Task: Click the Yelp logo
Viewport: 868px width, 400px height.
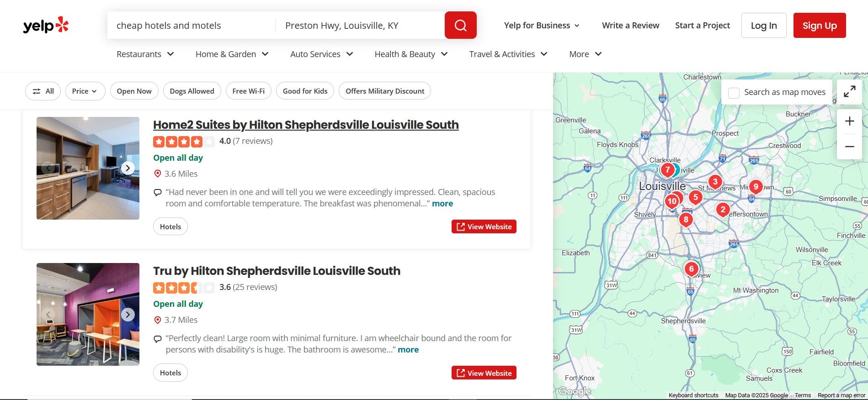Action: pos(46,25)
